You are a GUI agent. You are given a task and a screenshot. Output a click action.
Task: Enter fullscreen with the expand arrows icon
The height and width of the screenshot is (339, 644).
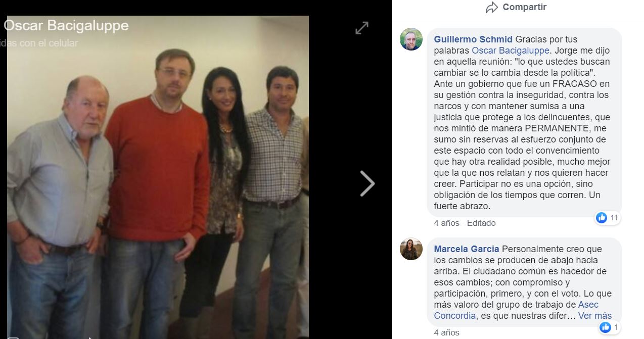pos(362,28)
